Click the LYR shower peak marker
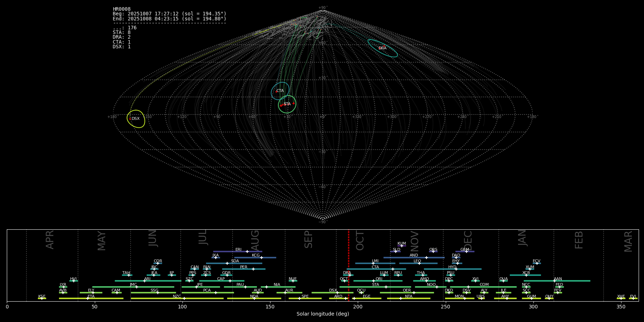The image size is (644, 322). [64, 287]
